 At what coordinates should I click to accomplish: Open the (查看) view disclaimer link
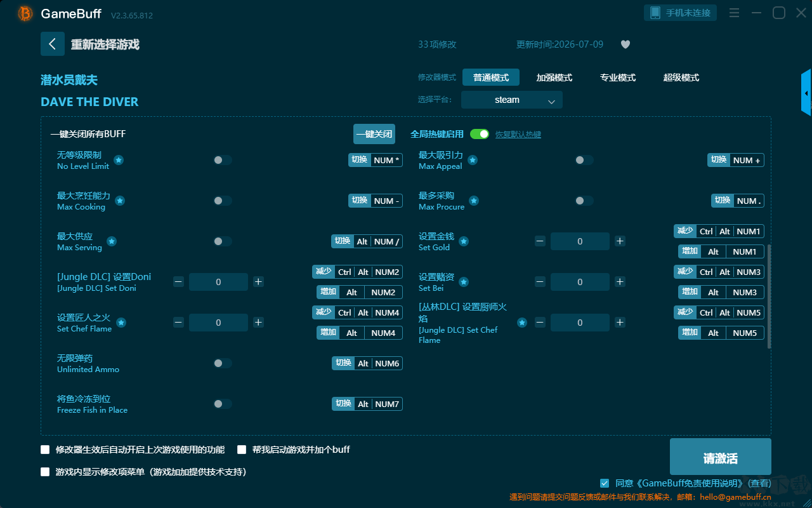(x=758, y=484)
